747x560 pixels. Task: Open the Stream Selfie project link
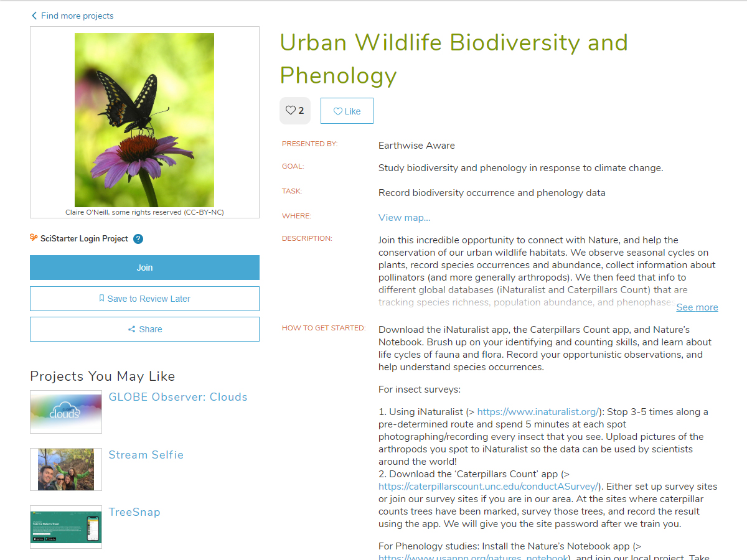click(x=146, y=455)
